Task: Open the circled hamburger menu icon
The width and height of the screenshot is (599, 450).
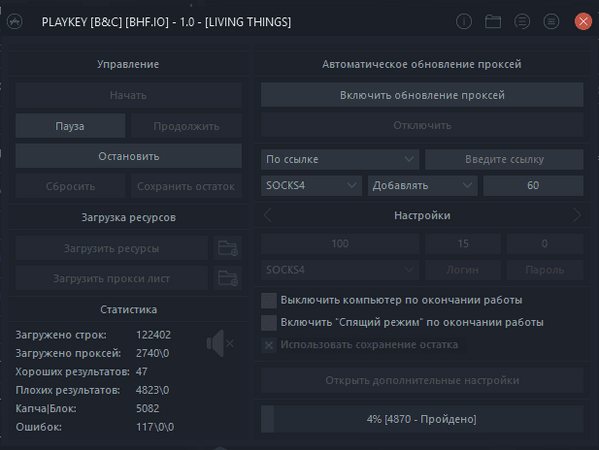Action: (x=551, y=21)
